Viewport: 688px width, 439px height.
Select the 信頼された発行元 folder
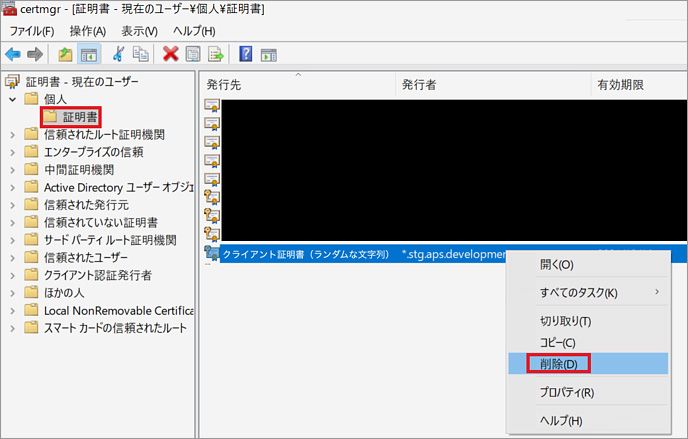(76, 205)
